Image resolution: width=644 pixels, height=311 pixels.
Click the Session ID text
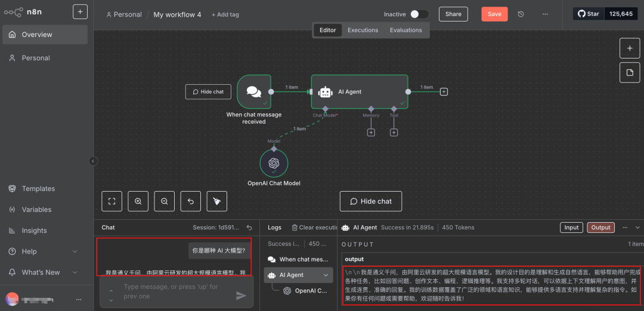coord(217,227)
